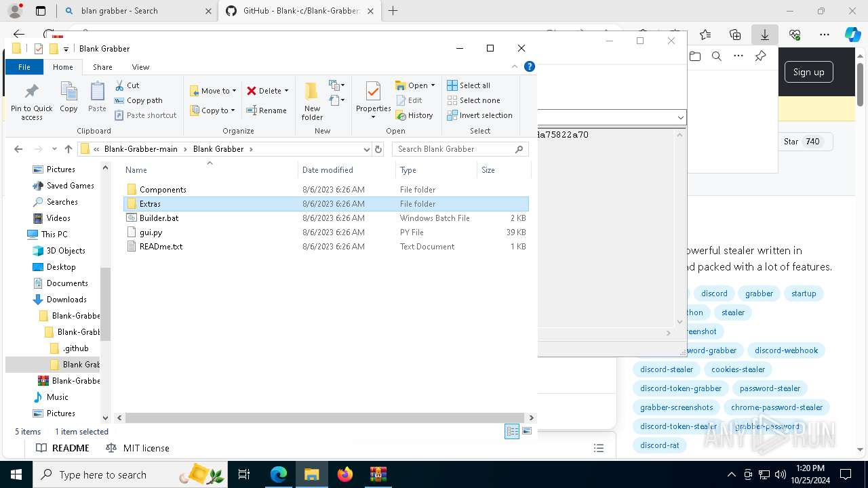Refresh the current folder view
Image resolution: width=868 pixels, height=488 pixels.
pos(378,149)
